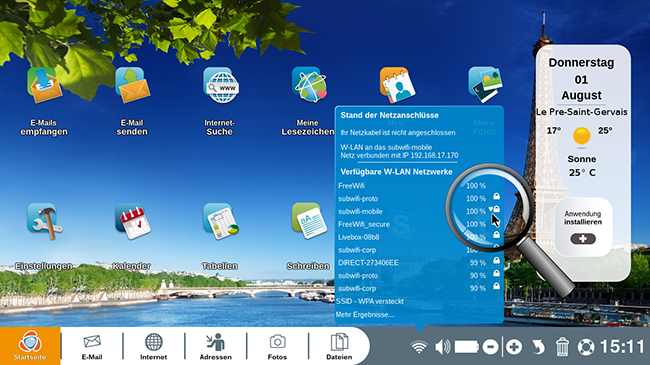Viewport: 650px width, 365px height.
Task: Click the Stand der Netzanschlüsse heading
Action: click(389, 115)
